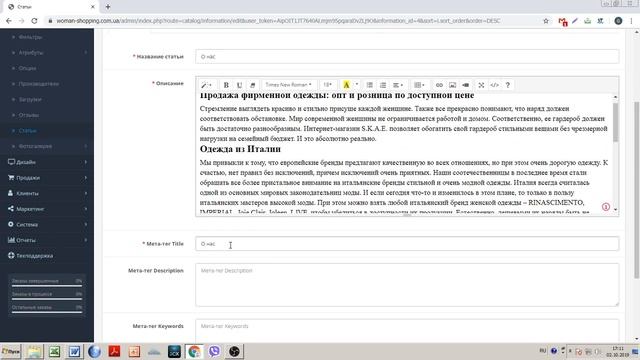Click the taskbar clock
This screenshot has width=640, height=360.
tap(618, 352)
